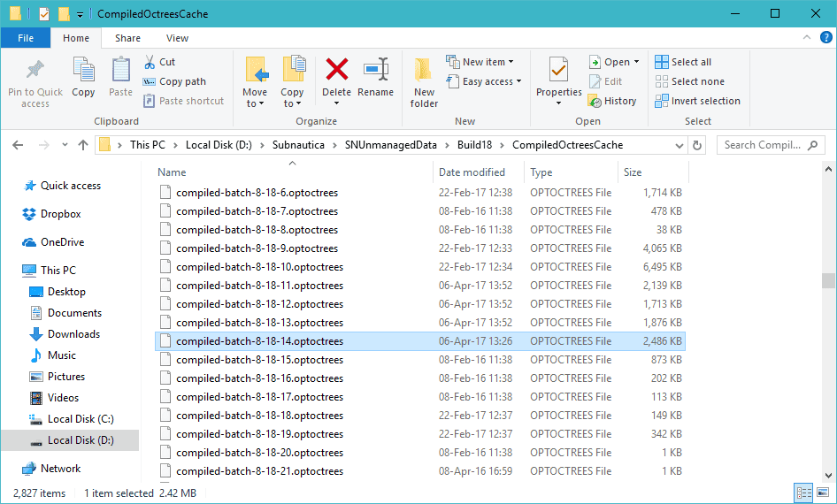The width and height of the screenshot is (837, 504).
Task: Select compiled-batch-8-18-10.optoctrees file
Action: [259, 267]
